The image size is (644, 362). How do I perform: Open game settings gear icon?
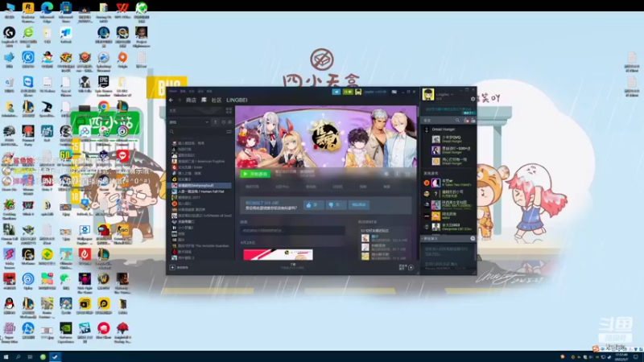pos(386,174)
